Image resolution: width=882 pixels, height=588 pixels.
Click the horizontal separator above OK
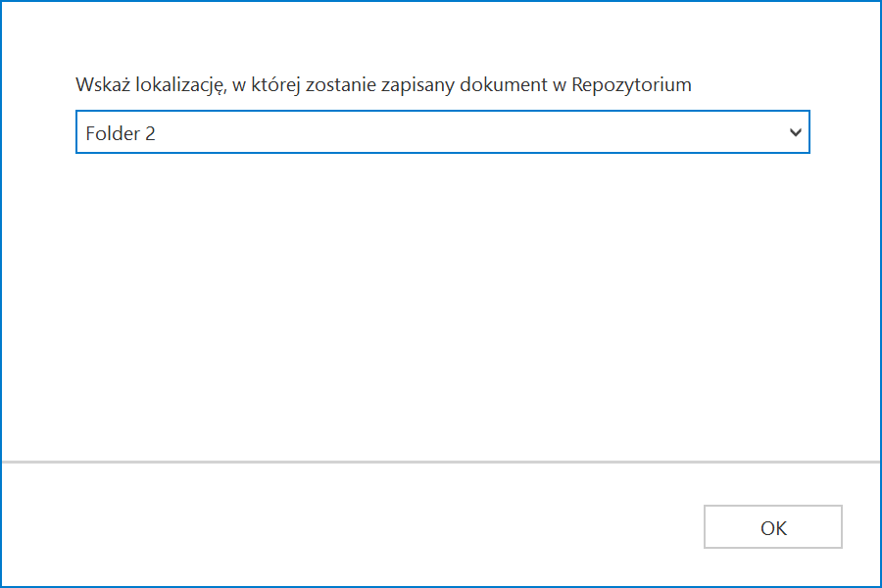pyautogui.click(x=441, y=462)
